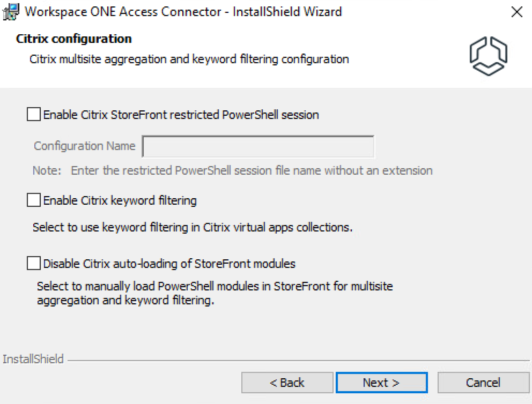Click the Workspace ONE Access Connector title text
Viewport: 532px width, 404px height.
pos(183,11)
